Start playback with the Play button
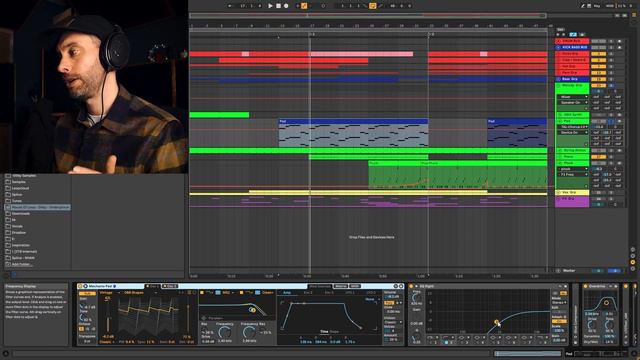Image resolution: width=640 pixels, height=360 pixels. (x=270, y=6)
